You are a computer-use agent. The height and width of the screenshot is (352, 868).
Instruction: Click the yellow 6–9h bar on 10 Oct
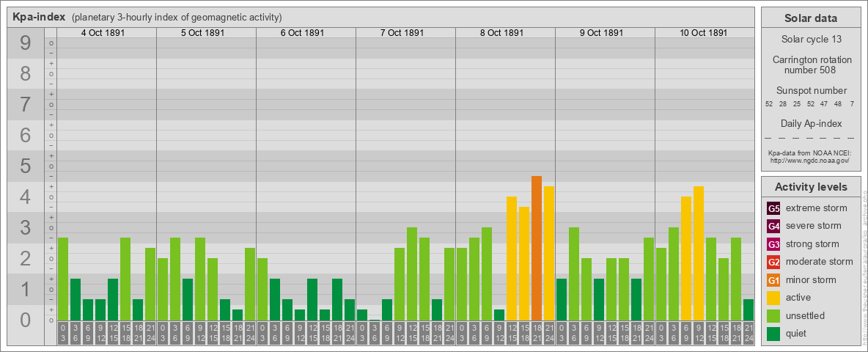[686, 258]
